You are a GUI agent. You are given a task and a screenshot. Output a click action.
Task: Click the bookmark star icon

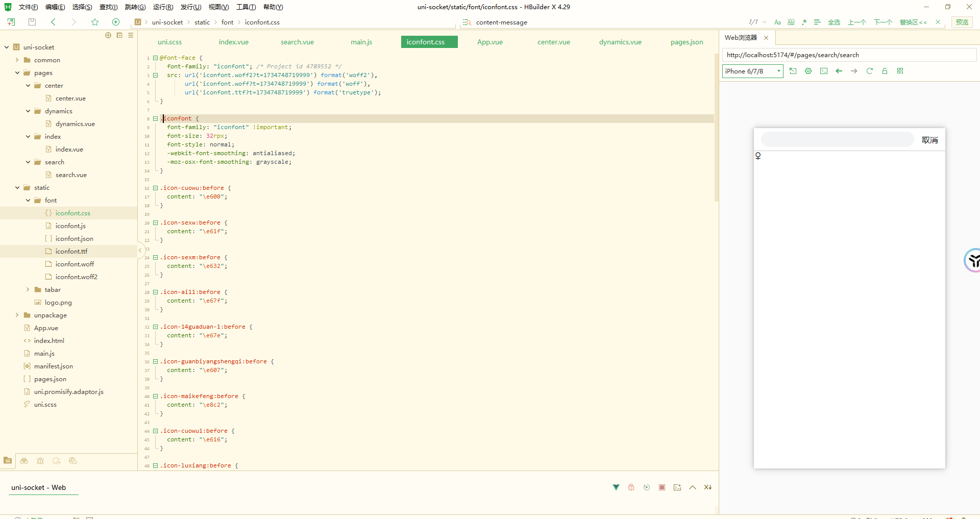(95, 22)
